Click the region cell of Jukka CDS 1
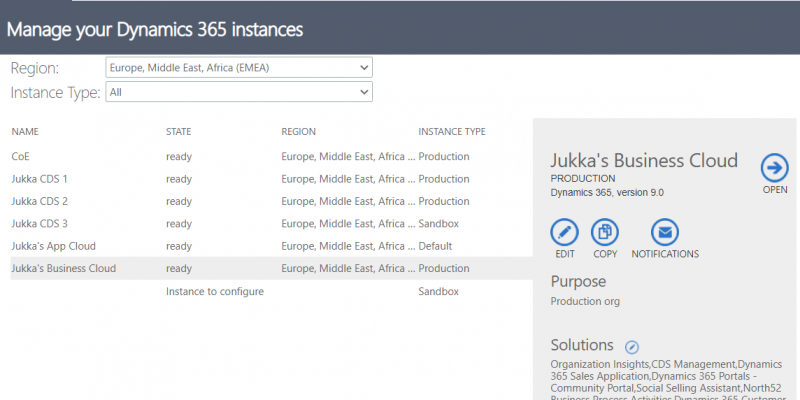This screenshot has width=800, height=400. [x=348, y=179]
